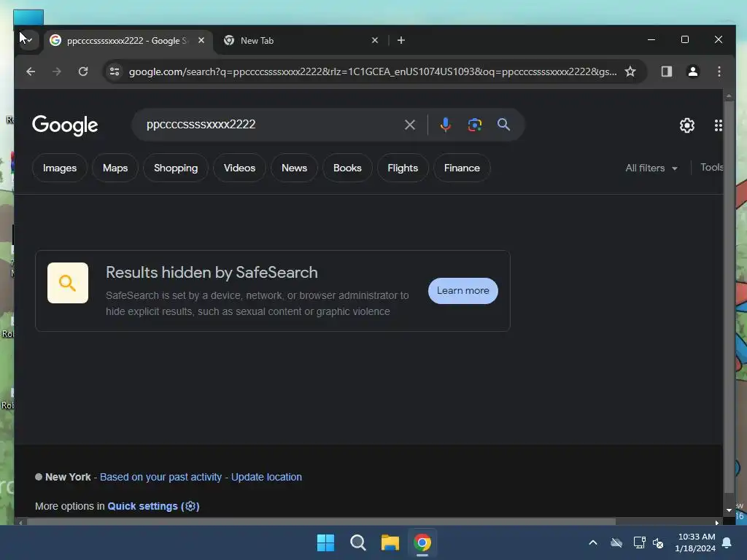Screen dimensions: 747x560
Task: Click the Chrome taskbar icon
Action: [422, 542]
